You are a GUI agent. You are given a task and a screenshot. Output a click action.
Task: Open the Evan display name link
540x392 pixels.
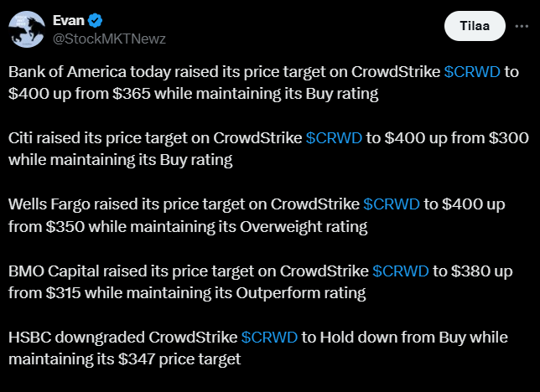(x=69, y=20)
